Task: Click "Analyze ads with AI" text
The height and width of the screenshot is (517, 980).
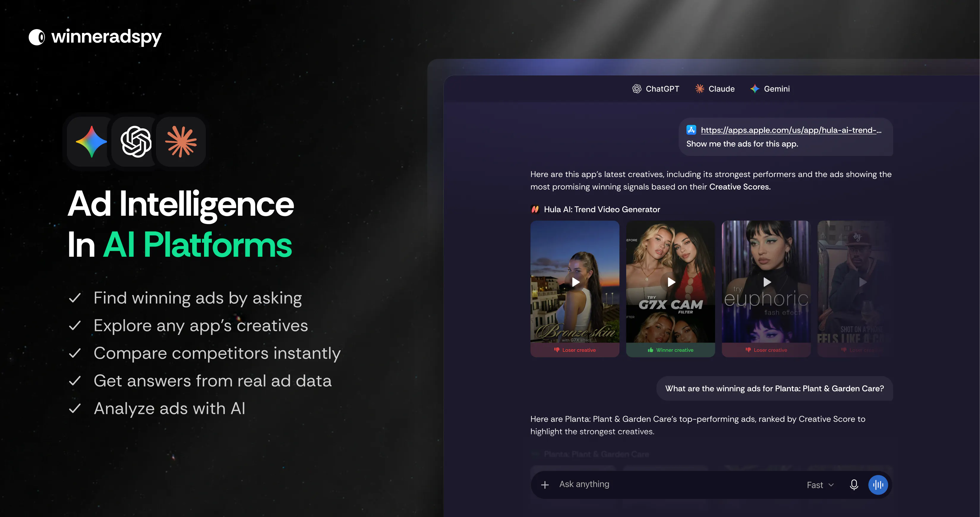Action: point(169,409)
